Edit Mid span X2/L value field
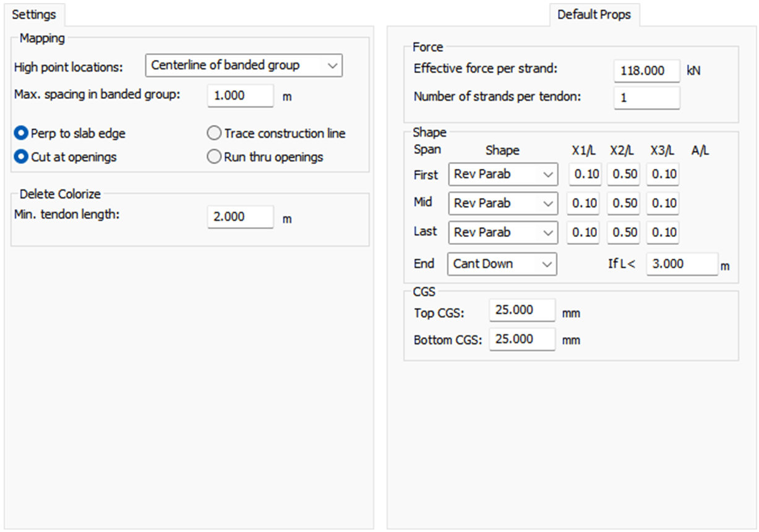The width and height of the screenshot is (759, 532). [623, 204]
